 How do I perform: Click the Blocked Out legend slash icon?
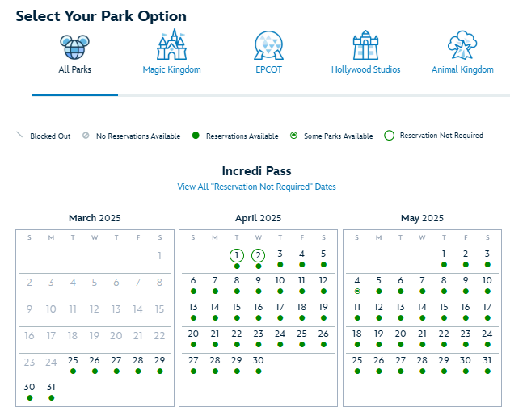19,136
